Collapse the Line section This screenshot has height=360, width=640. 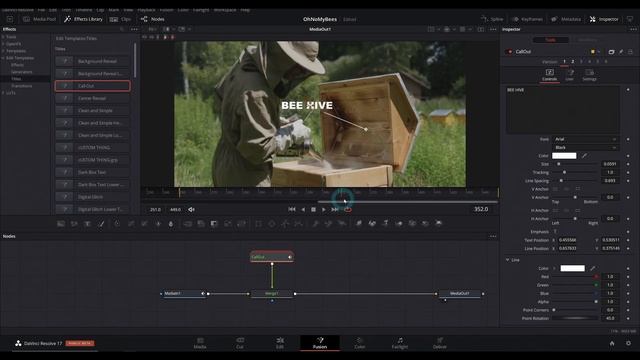click(x=508, y=260)
